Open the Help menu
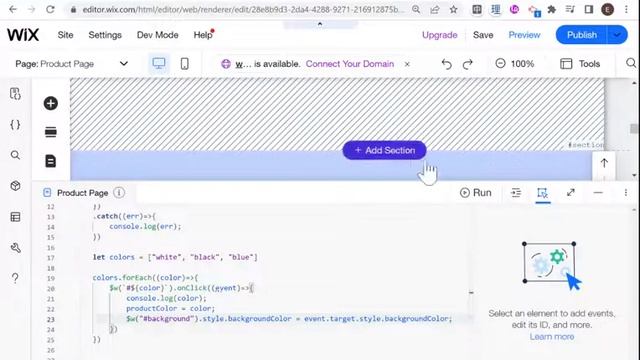Screen dimensions: 640x360 point(203,35)
